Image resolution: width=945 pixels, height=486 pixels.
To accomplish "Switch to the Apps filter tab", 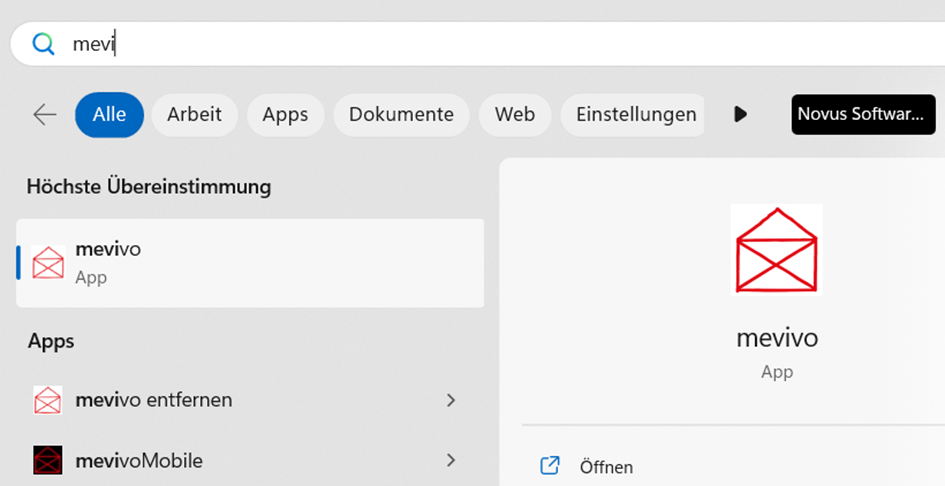I will pyautogui.click(x=285, y=115).
